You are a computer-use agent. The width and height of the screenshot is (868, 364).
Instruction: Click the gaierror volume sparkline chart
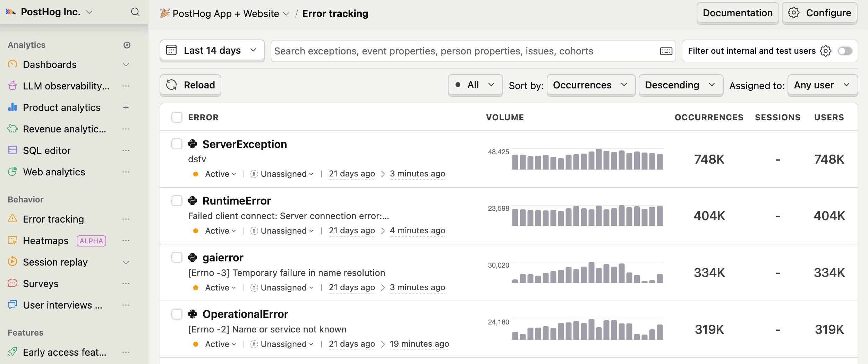click(x=587, y=272)
